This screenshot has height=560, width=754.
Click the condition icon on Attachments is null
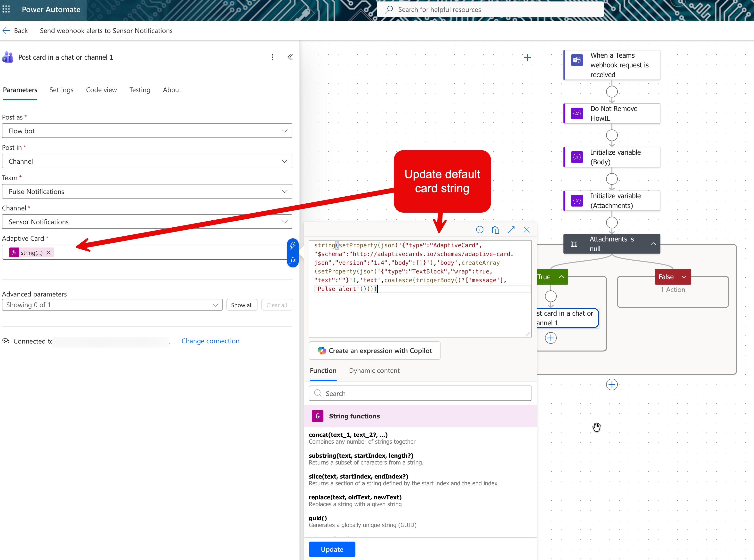tap(574, 244)
